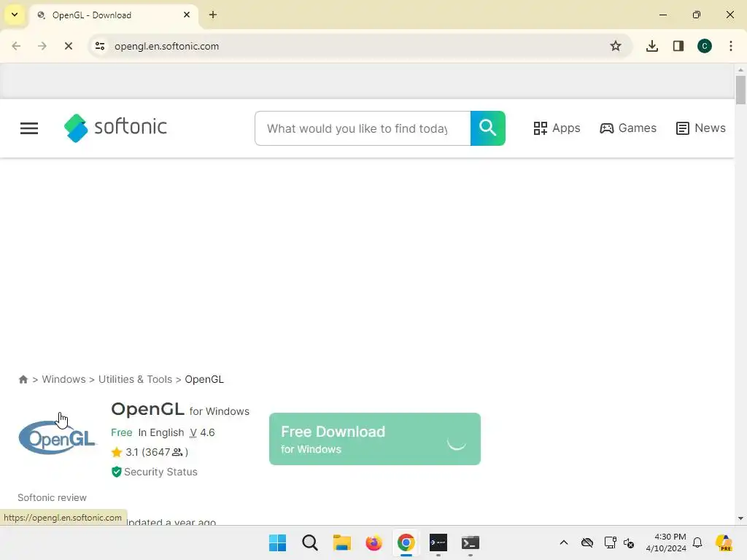747x560 pixels.
Task: Open Chrome downloads icon
Action: tap(652, 46)
